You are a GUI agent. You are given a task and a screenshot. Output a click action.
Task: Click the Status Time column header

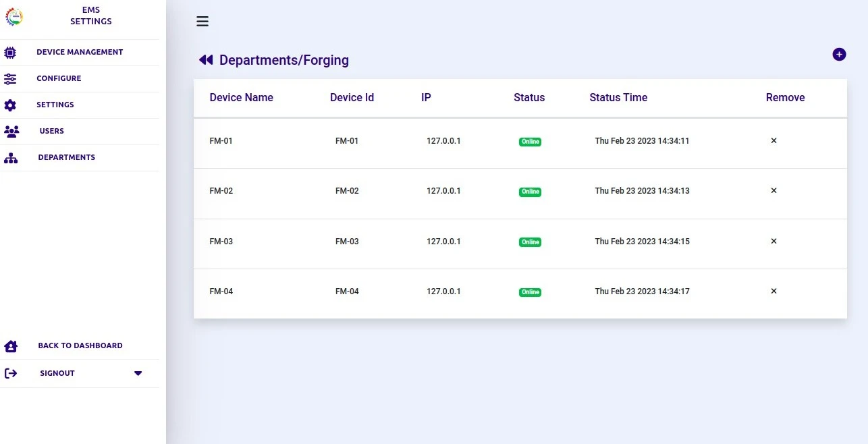tap(618, 97)
